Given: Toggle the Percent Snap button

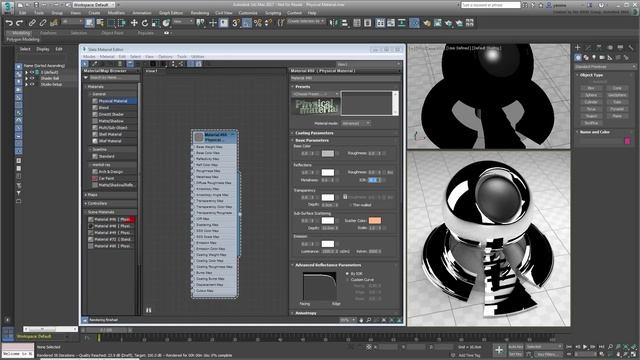Looking at the screenshot, I should coord(258,23).
